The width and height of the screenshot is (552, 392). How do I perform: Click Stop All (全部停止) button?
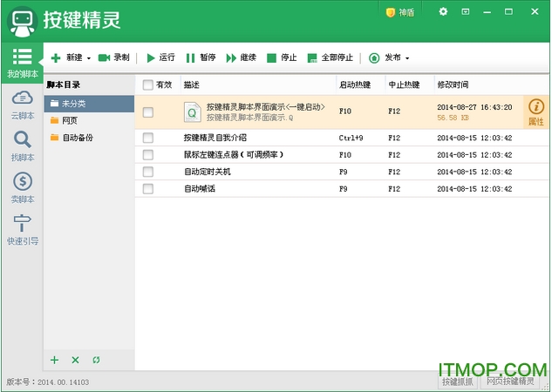(329, 57)
